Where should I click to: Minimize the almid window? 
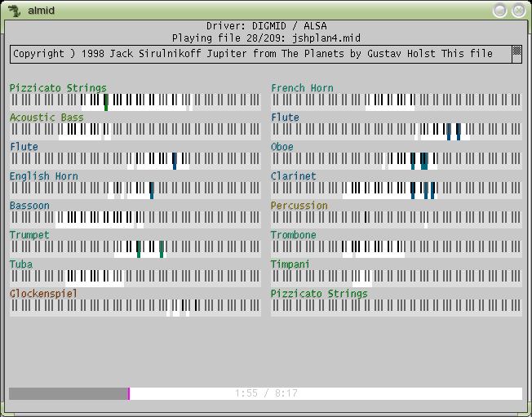(x=500, y=10)
